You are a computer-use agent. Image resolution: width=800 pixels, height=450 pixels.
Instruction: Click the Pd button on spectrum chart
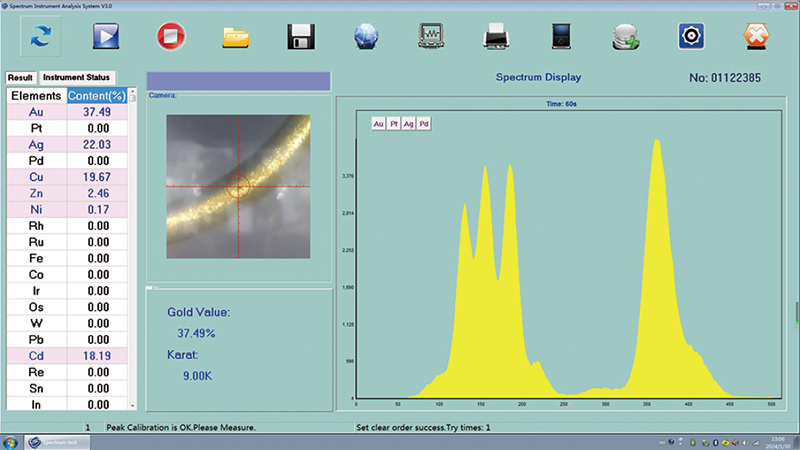pyautogui.click(x=424, y=124)
